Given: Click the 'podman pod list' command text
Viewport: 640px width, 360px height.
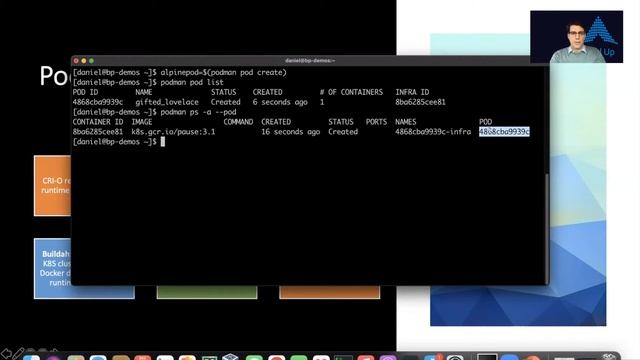Looking at the screenshot, I should 192,82.
